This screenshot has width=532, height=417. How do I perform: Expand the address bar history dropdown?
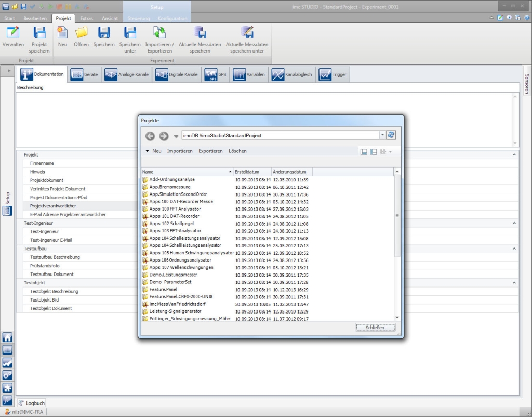381,134
